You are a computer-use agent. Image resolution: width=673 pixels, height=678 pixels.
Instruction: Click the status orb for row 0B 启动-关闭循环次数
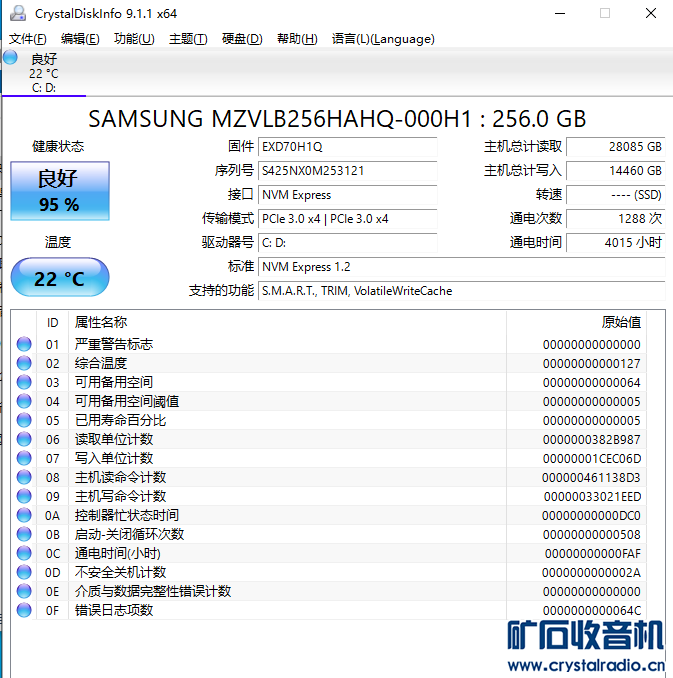[x=24, y=534]
